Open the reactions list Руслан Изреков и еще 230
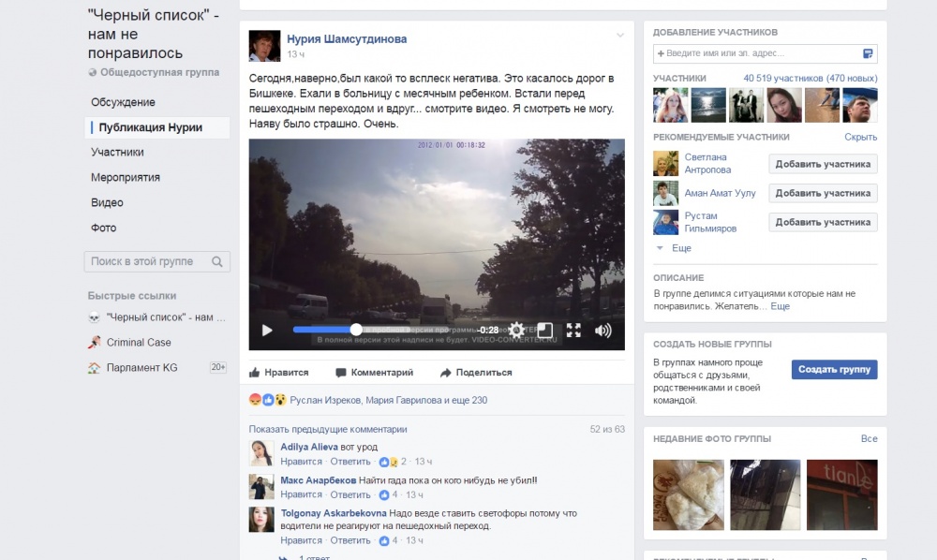Image resolution: width=937 pixels, height=560 pixels. tap(389, 400)
